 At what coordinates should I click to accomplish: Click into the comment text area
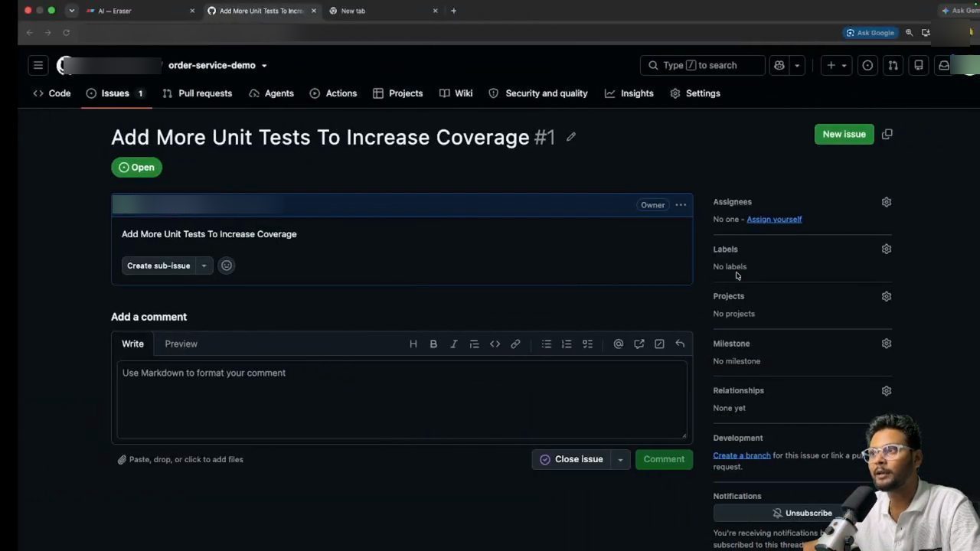click(402, 399)
